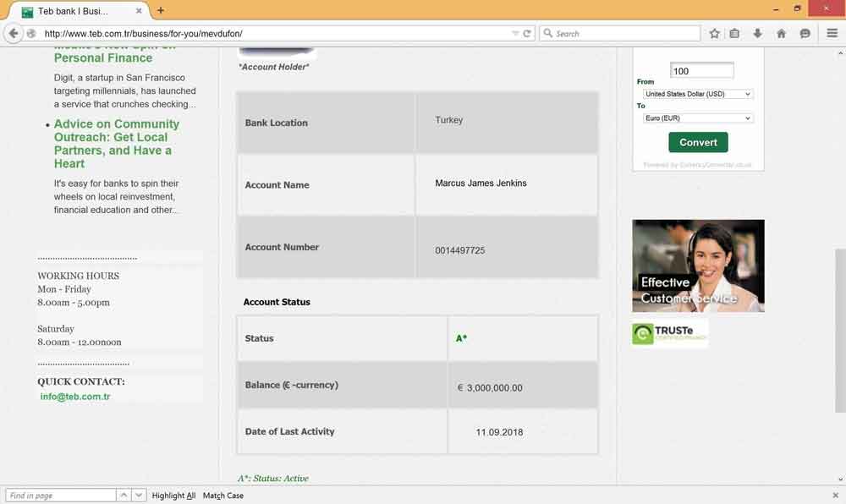
Task: Open the hamburger menu in browser toolbar
Action: click(832, 34)
